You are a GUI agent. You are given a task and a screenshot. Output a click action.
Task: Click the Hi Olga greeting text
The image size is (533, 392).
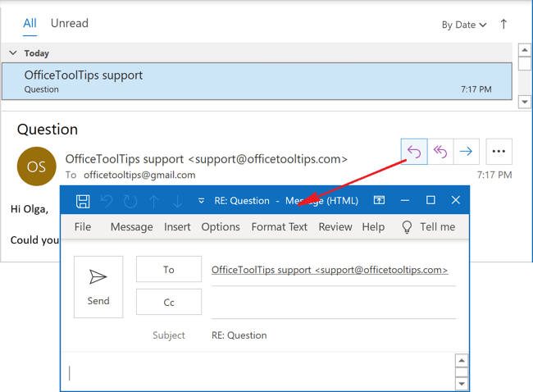(30, 209)
